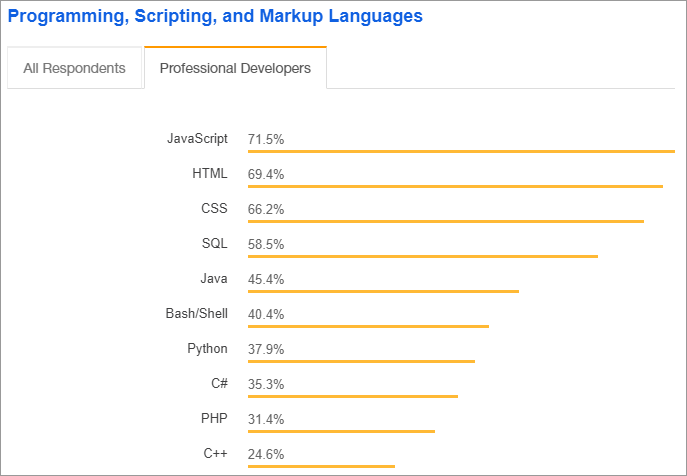Click the C# language label
The height and width of the screenshot is (476, 687).
[x=217, y=384]
